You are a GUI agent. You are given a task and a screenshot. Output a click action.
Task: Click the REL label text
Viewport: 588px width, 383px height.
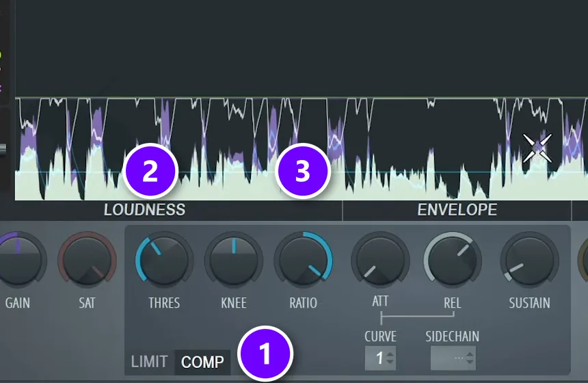(453, 303)
